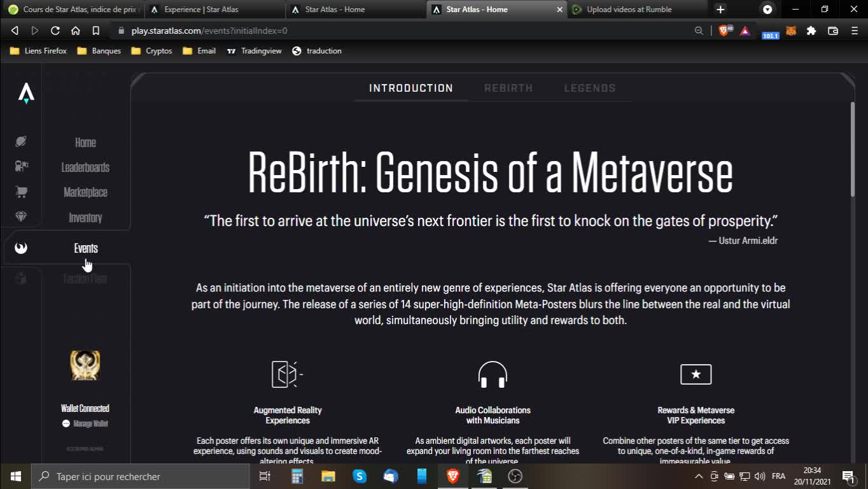The height and width of the screenshot is (489, 868).
Task: Open the Cryptos bookmarks folder
Action: (151, 51)
